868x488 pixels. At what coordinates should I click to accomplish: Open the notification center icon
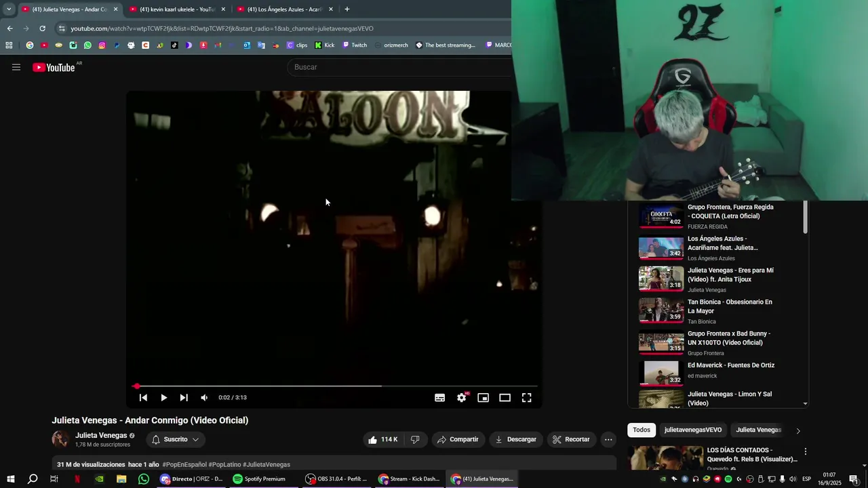point(854,479)
